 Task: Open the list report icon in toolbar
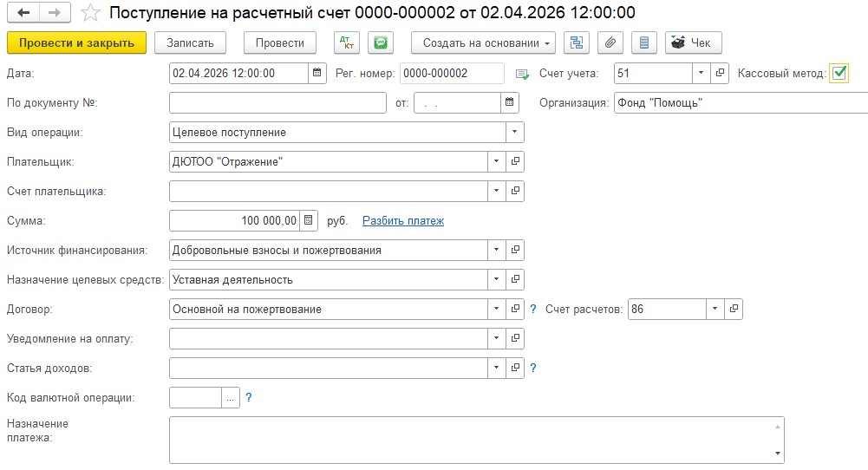pos(643,42)
